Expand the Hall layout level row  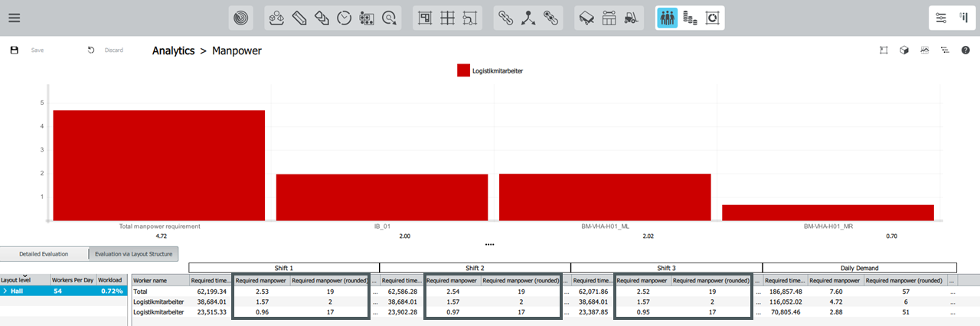(x=5, y=292)
